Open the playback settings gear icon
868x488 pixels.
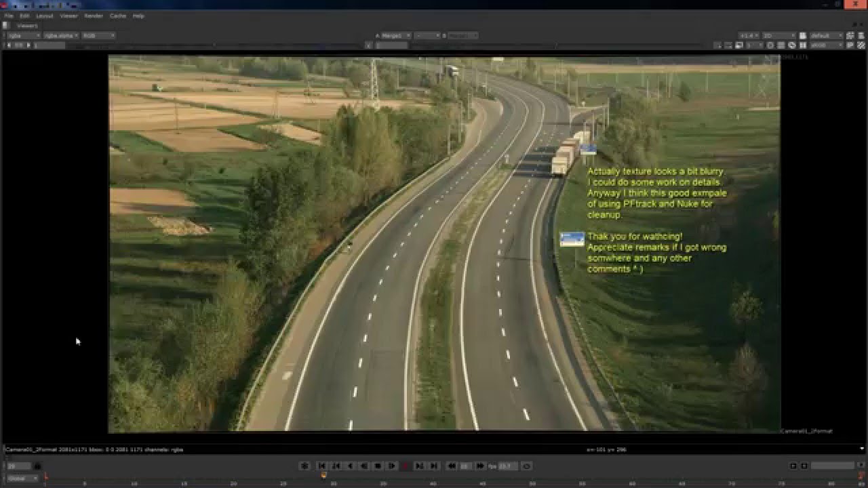(304, 466)
